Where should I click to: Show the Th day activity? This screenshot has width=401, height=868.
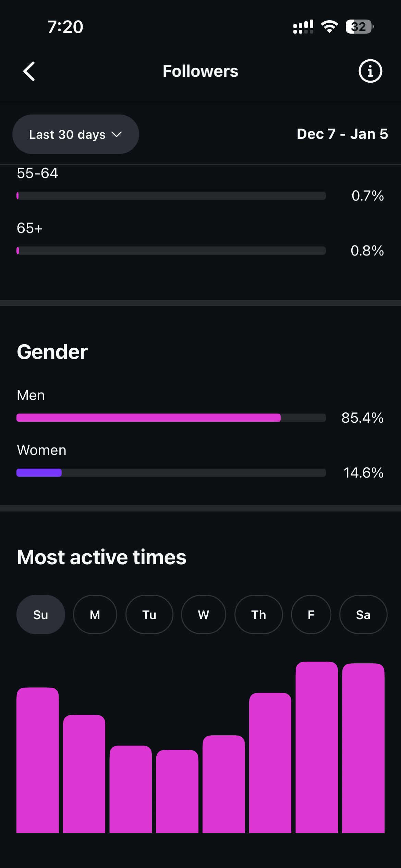pos(258,615)
